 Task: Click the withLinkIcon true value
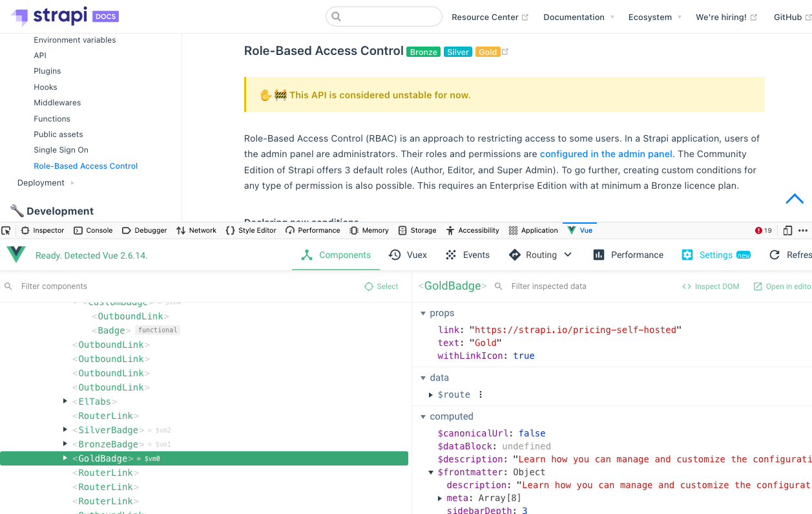click(x=524, y=356)
